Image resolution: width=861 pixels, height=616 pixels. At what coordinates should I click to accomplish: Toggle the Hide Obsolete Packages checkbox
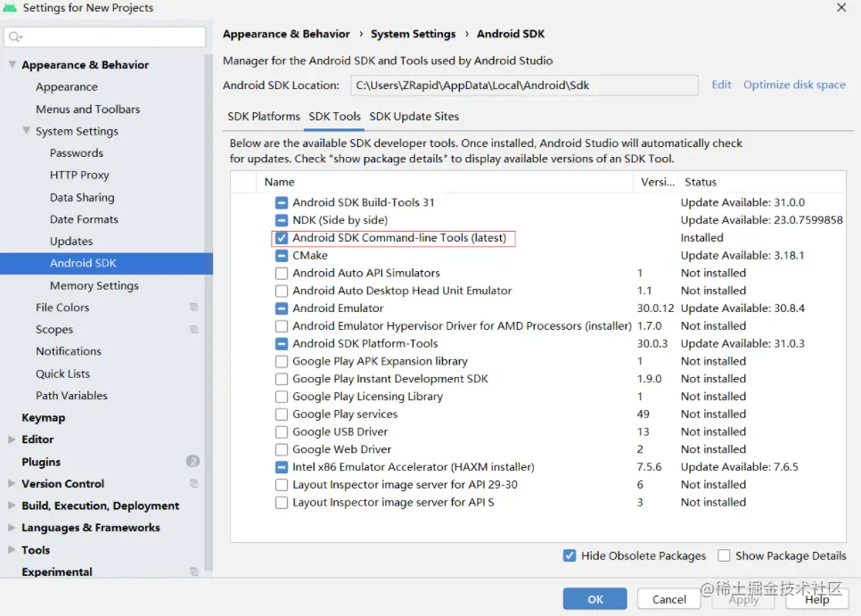coord(570,556)
